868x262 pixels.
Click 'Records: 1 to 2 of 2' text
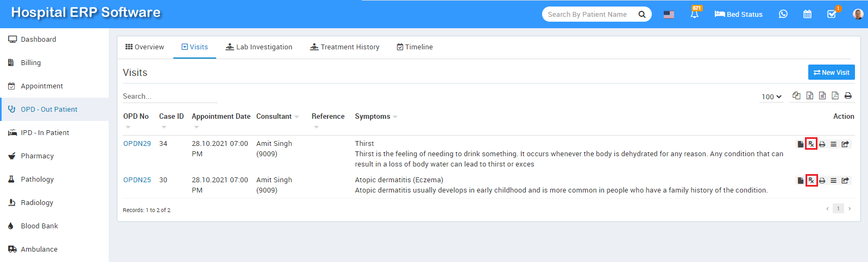click(x=147, y=210)
